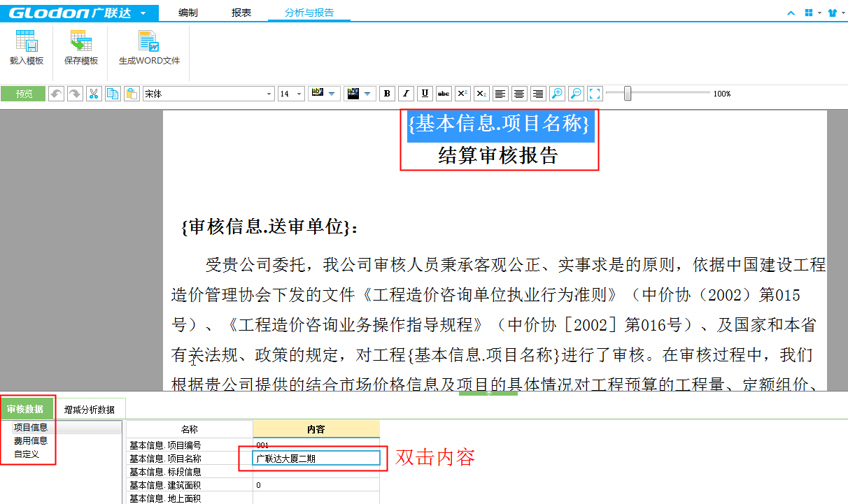The image size is (848, 504).
Task: Click the 保存模板 (save template) icon
Action: [81, 43]
